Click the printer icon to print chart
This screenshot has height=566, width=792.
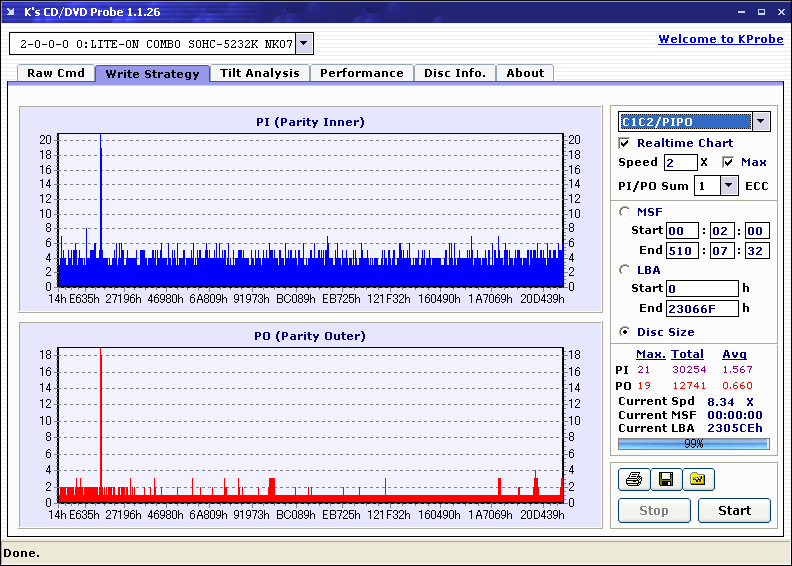point(633,480)
